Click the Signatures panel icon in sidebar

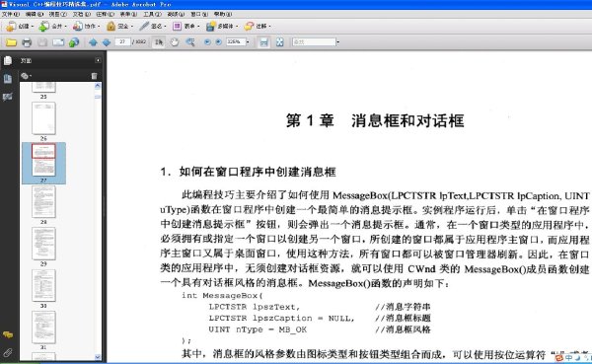[x=8, y=97]
